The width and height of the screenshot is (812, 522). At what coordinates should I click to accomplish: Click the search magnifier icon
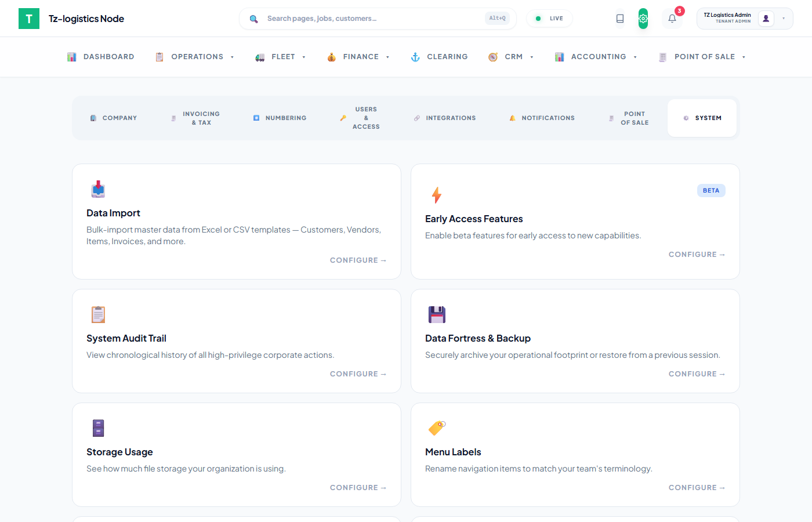(x=253, y=19)
